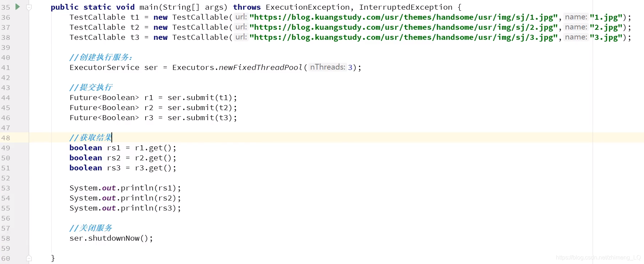Click ExecutorService type on line 41

pos(104,67)
